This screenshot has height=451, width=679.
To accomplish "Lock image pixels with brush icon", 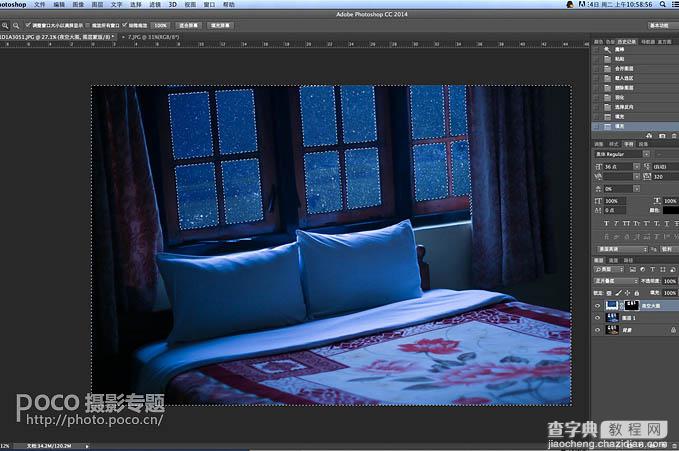I will coord(619,293).
